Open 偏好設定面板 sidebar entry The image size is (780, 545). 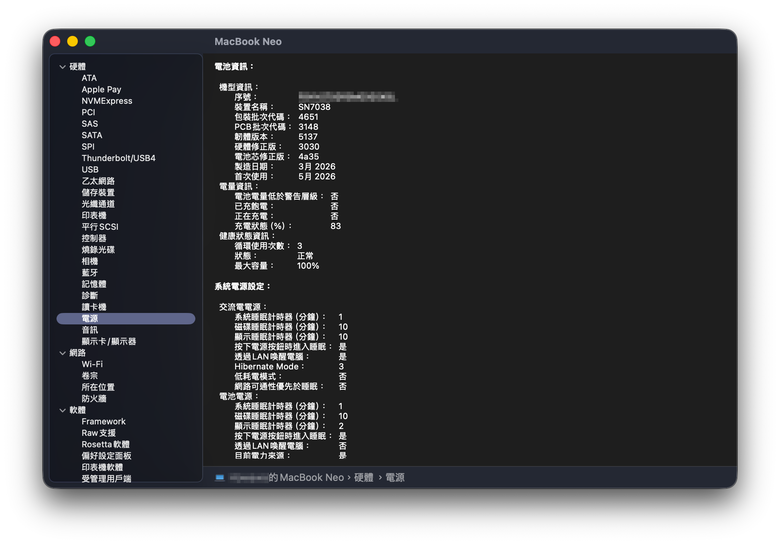click(x=106, y=456)
